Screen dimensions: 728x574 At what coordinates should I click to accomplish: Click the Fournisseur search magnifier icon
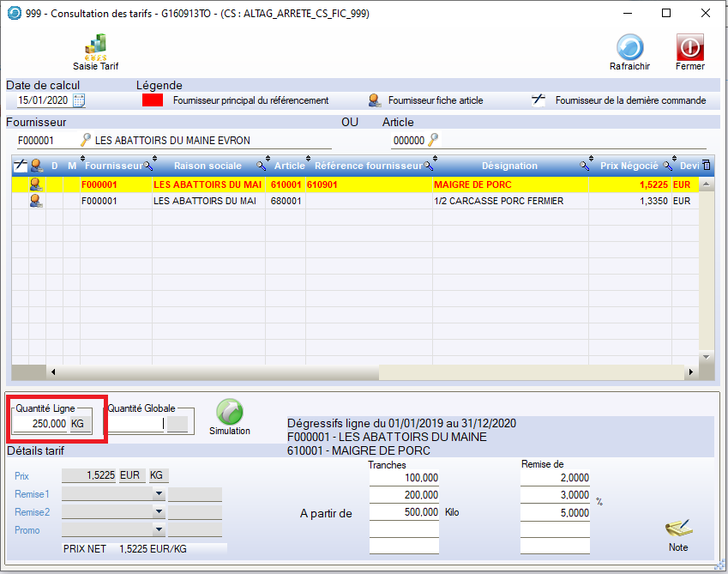85,140
